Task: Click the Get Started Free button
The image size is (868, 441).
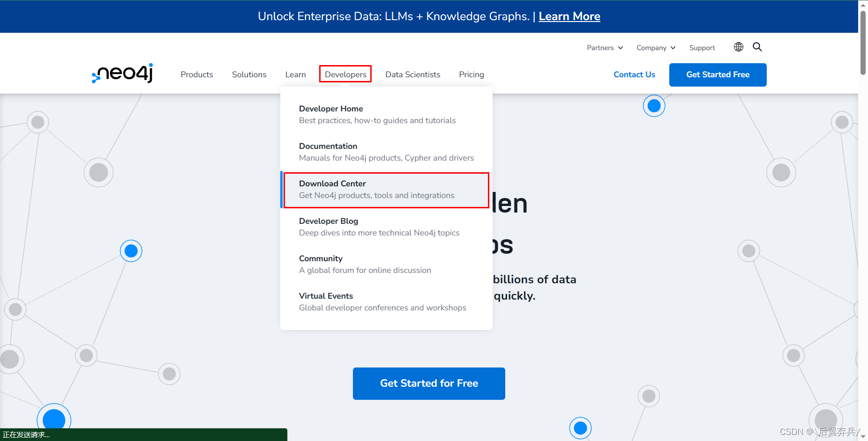Action: coord(718,75)
